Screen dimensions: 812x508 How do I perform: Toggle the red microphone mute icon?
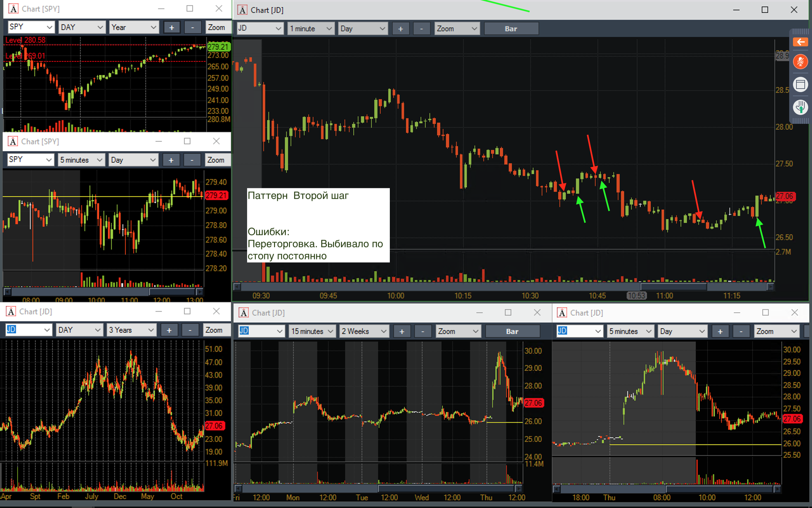801,62
